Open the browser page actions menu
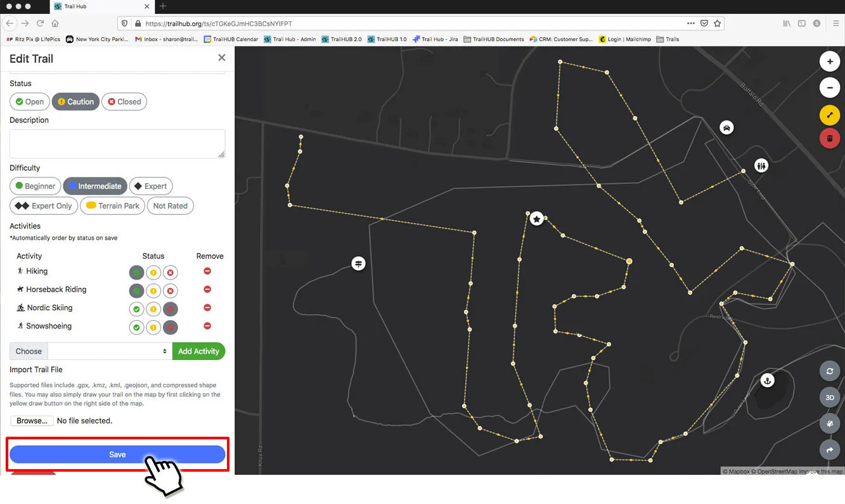The height and width of the screenshot is (504, 845). [x=691, y=23]
